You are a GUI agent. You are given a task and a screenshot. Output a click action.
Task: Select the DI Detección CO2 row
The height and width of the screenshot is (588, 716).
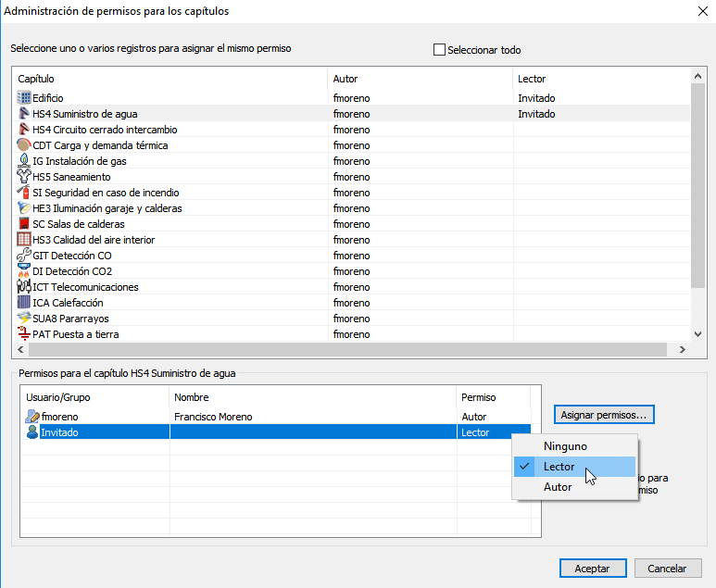[x=352, y=271]
